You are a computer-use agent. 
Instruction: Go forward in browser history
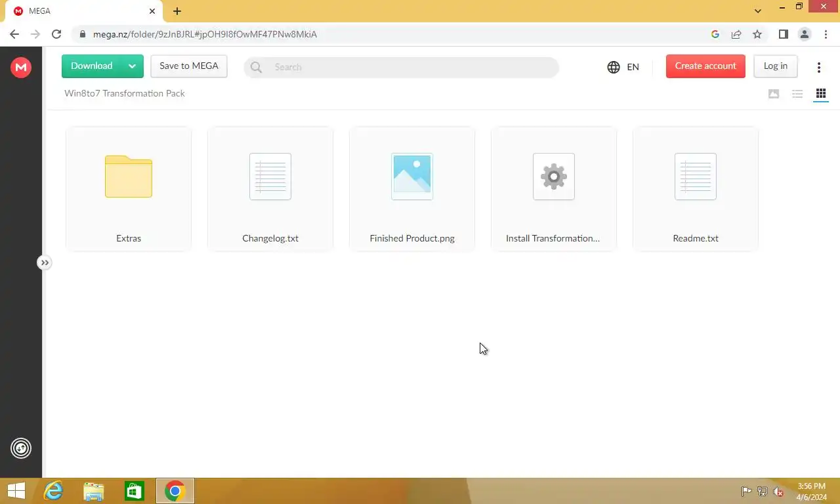coord(35,34)
